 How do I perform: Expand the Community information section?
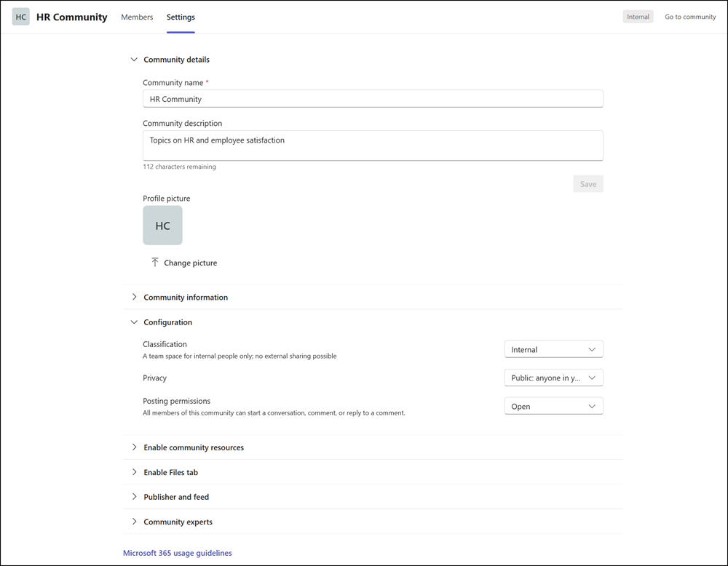[x=134, y=297]
